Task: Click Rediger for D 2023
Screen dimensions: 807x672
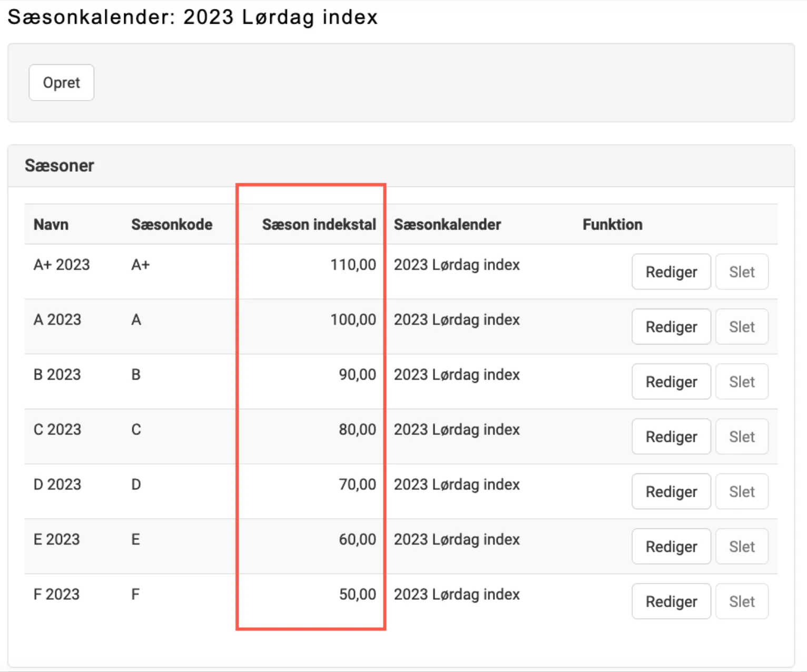Action: point(671,491)
